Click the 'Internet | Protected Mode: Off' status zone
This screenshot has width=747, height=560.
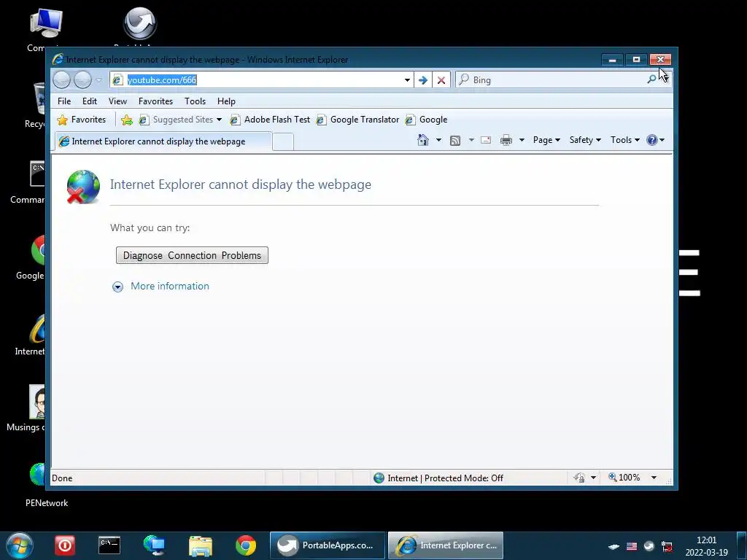(438, 478)
